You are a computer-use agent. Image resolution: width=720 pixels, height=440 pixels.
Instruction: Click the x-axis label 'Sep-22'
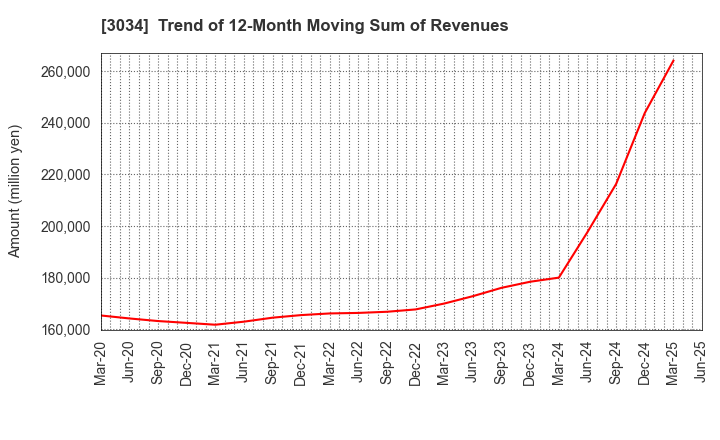[386, 363]
